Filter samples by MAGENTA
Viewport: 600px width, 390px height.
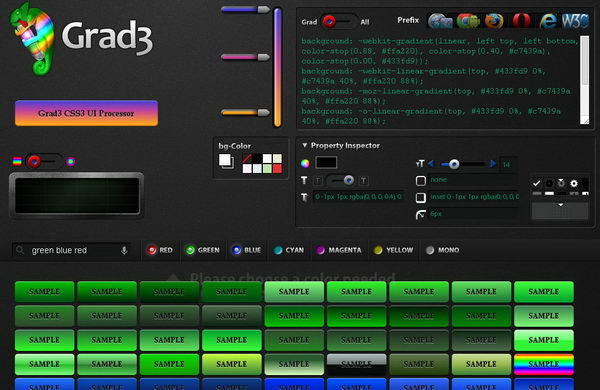click(x=339, y=250)
